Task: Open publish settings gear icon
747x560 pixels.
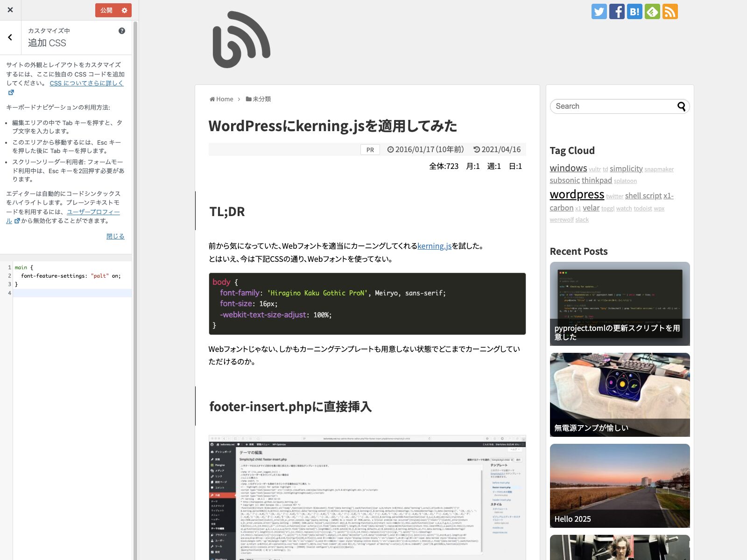Action: coord(125,10)
